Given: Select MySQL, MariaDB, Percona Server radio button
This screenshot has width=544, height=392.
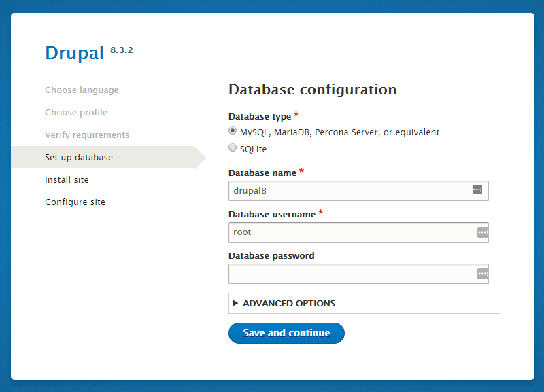Looking at the screenshot, I should point(233,131).
